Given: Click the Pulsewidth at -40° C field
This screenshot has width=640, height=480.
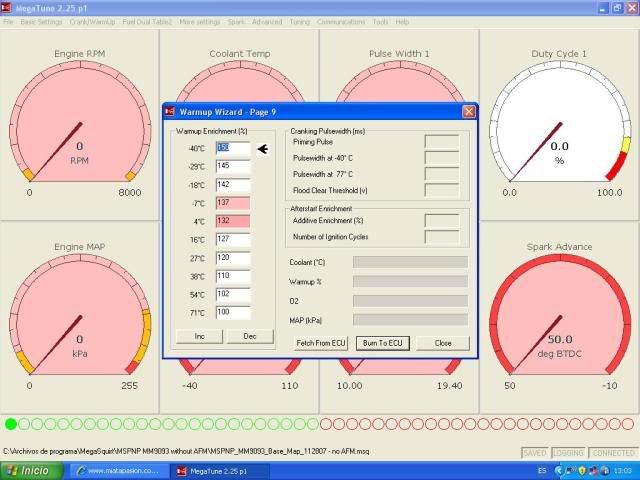Looking at the screenshot, I should tap(442, 158).
